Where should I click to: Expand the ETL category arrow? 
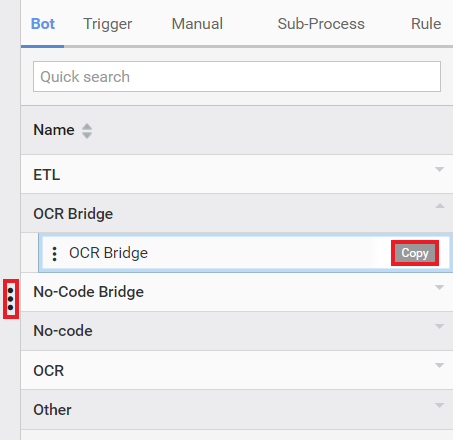pos(440,170)
